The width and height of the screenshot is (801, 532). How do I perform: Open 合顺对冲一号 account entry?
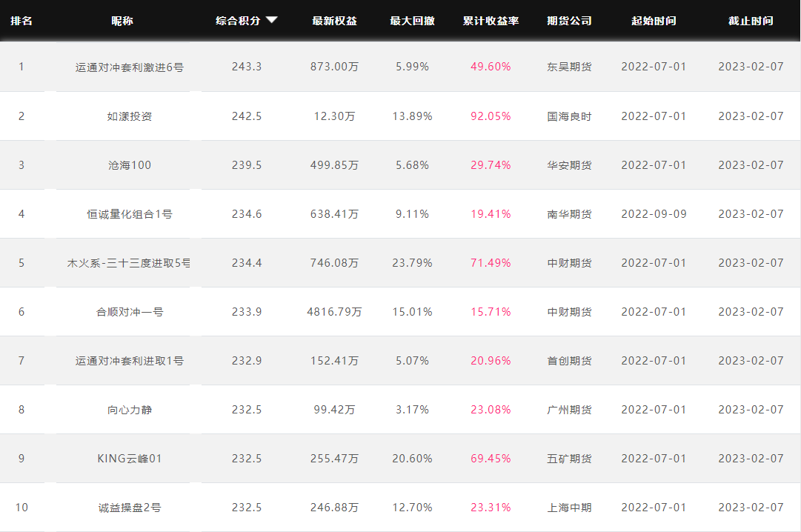click(129, 312)
